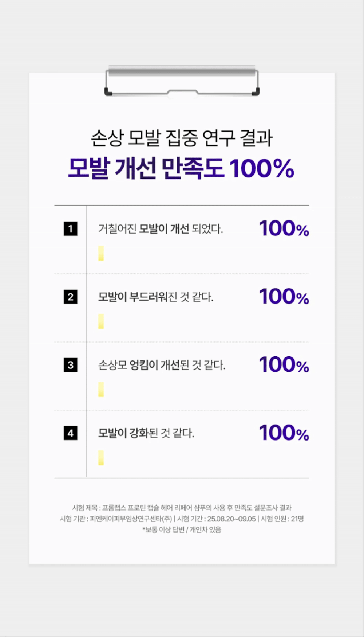Select the text '손상모 엉킴이 개선된 것 같다.'

point(162,365)
